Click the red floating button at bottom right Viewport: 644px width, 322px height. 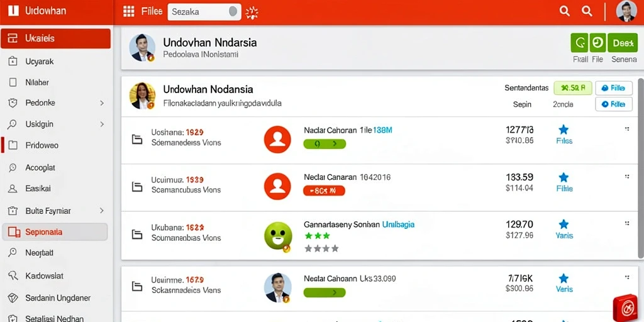coord(626,308)
